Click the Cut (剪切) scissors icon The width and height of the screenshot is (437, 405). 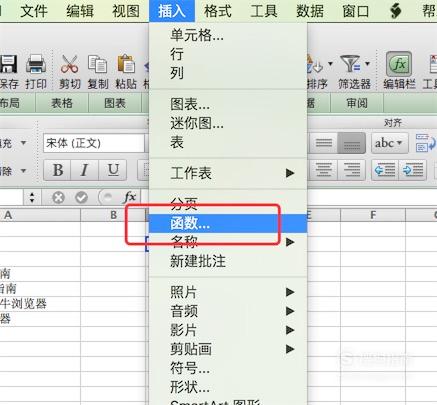69,64
